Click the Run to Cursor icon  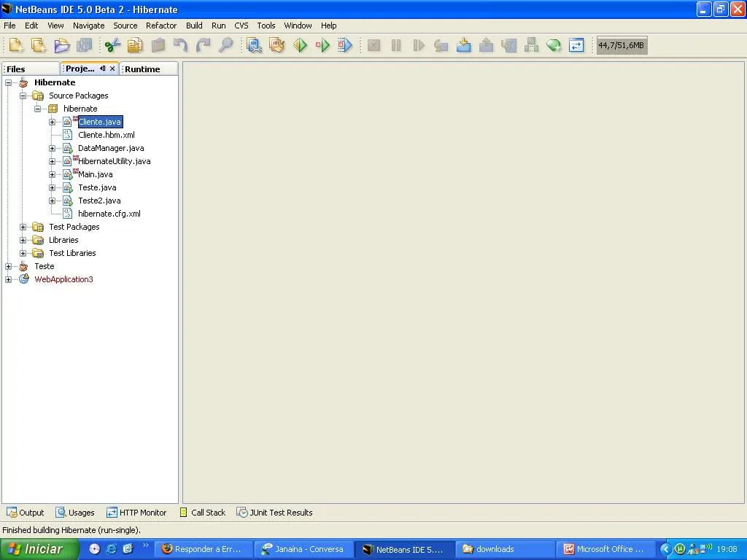[508, 46]
